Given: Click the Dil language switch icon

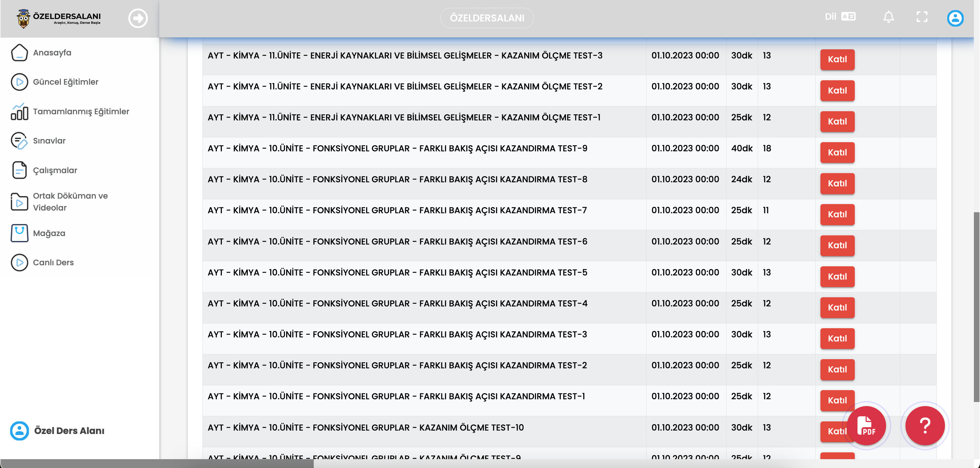Looking at the screenshot, I should click(848, 17).
